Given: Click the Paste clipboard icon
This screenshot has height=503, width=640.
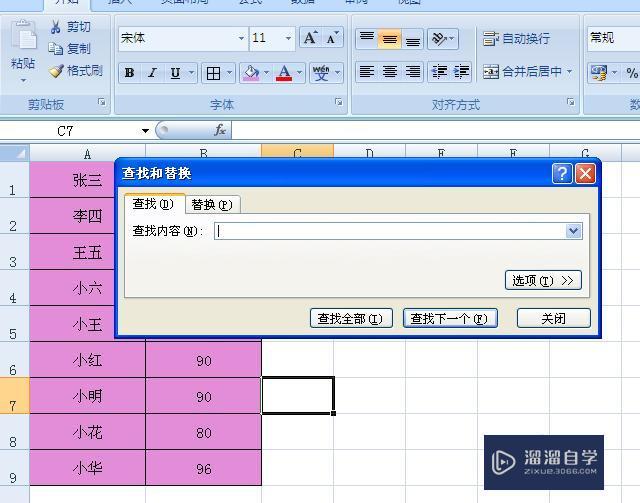Looking at the screenshot, I should [23, 36].
